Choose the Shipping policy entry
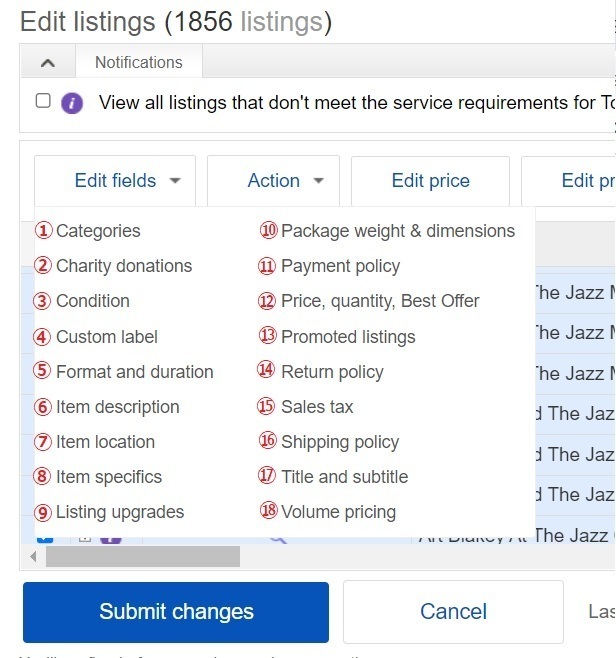Screen dimensions: 616x658 (x=339, y=442)
